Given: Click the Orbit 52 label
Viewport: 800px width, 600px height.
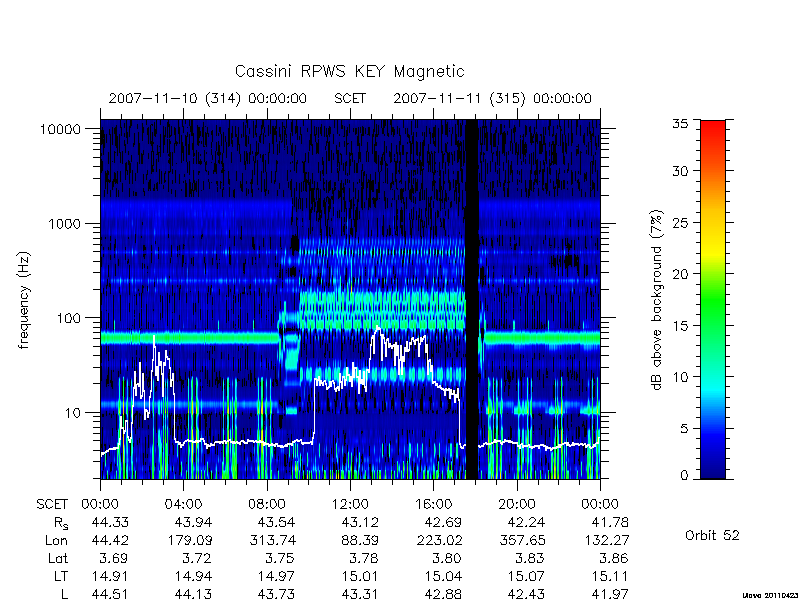Looking at the screenshot, I should coord(712,535).
